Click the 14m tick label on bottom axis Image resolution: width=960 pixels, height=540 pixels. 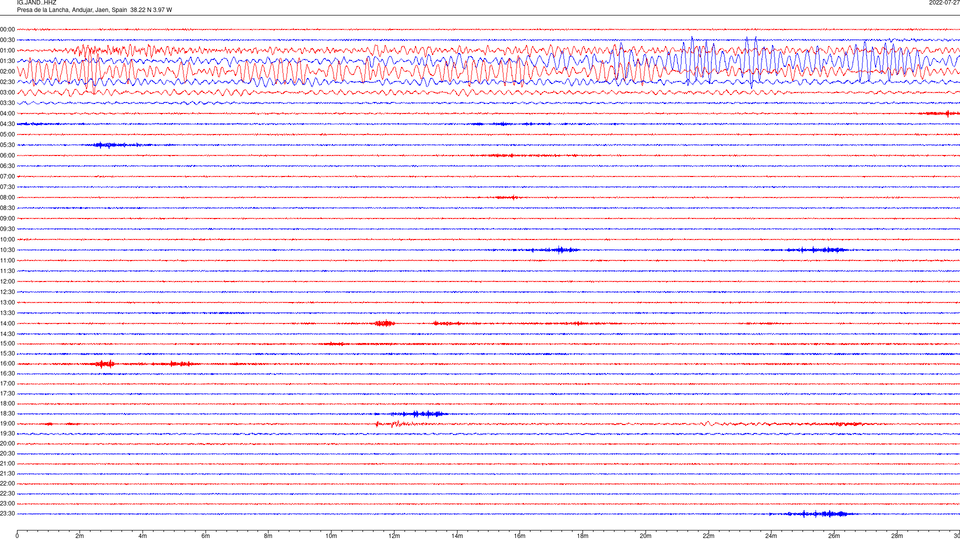click(x=457, y=536)
